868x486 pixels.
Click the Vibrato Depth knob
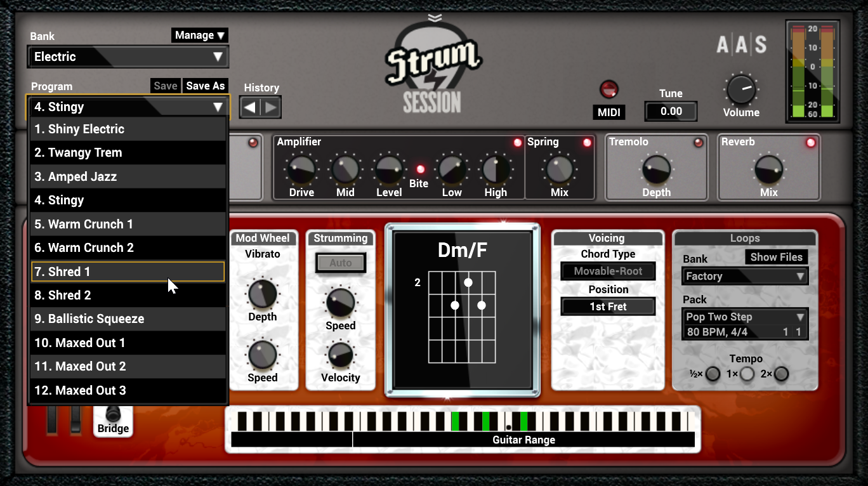coord(263,294)
